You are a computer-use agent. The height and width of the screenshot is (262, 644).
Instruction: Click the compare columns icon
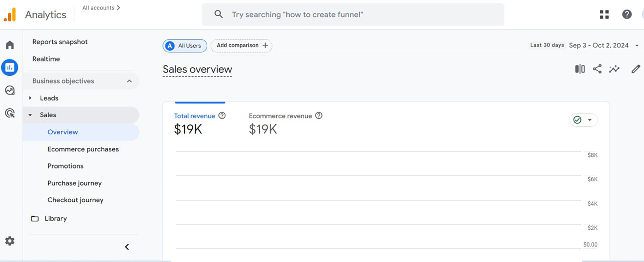580,69
